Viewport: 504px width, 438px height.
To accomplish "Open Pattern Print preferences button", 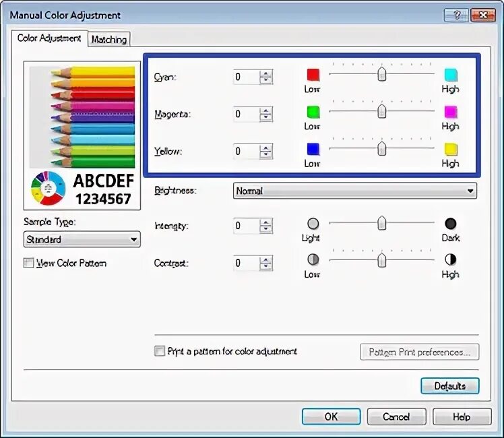I will point(420,352).
